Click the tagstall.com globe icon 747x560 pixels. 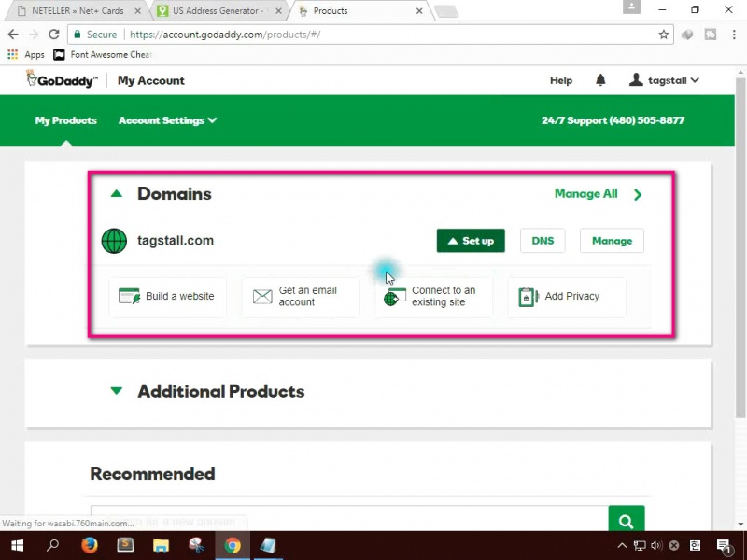[114, 241]
